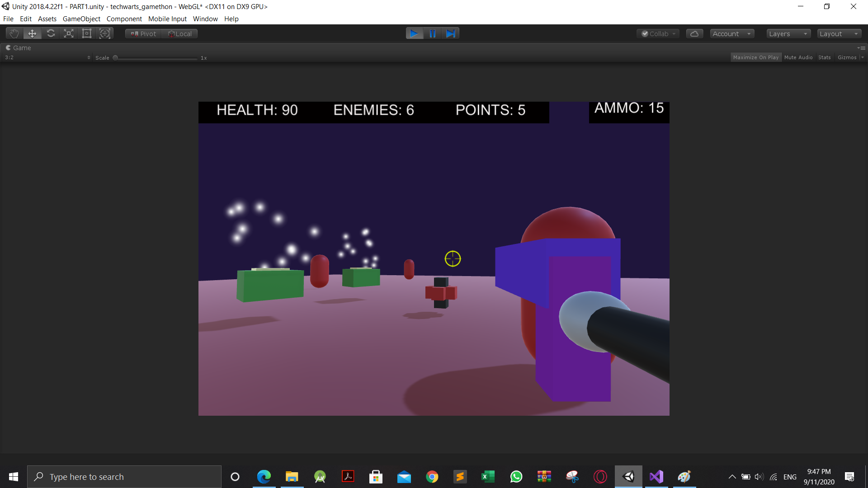Select the Scale tool icon

69,33
